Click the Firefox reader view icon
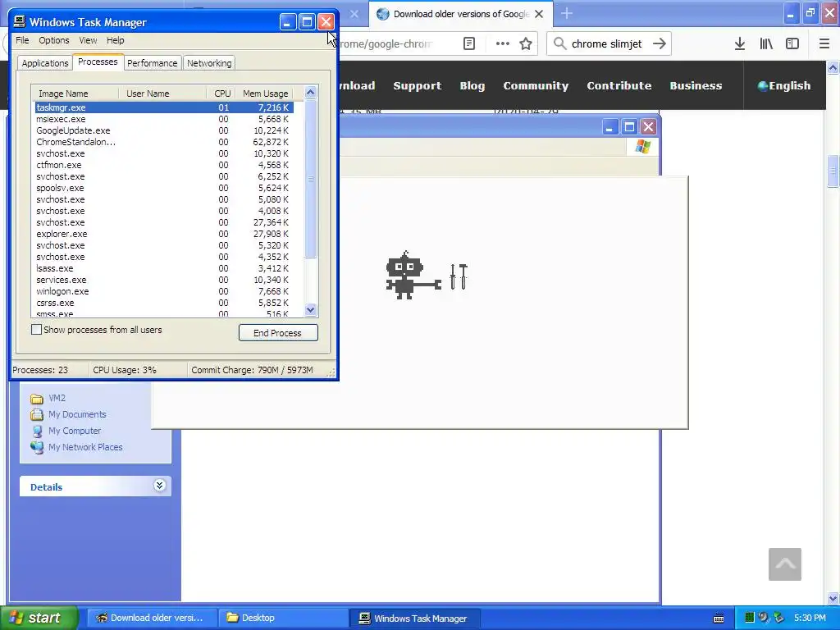The width and height of the screenshot is (840, 630). (x=468, y=44)
